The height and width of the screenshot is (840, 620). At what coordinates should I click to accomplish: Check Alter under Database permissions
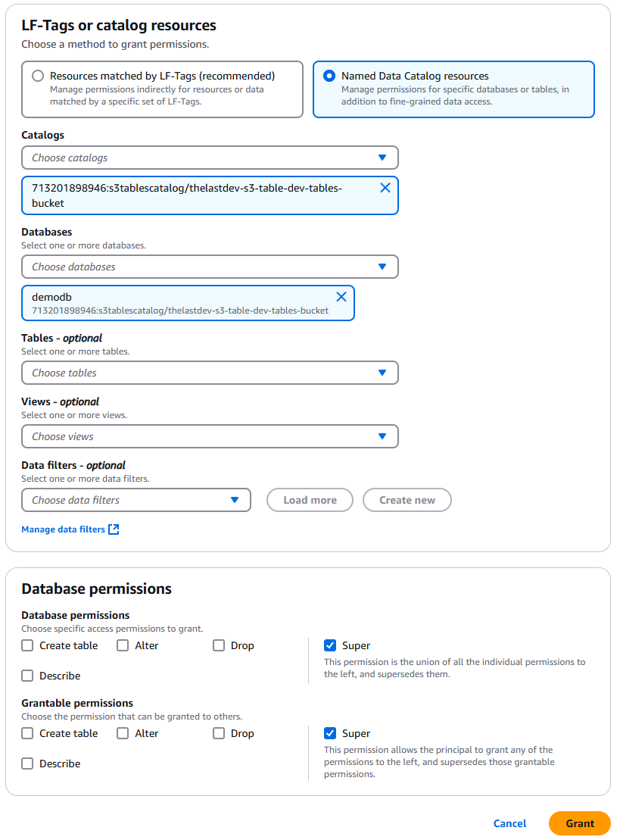123,645
